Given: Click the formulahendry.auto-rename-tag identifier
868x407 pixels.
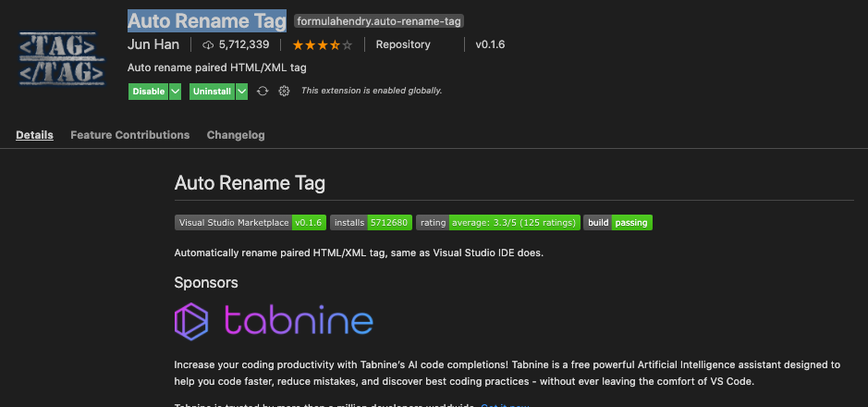Looking at the screenshot, I should 379,21.
